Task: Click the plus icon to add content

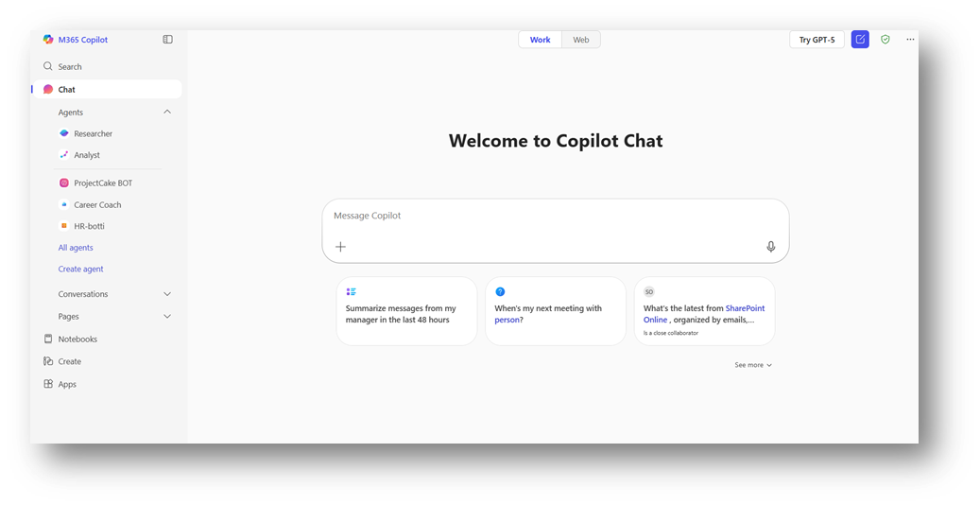Action: [340, 247]
